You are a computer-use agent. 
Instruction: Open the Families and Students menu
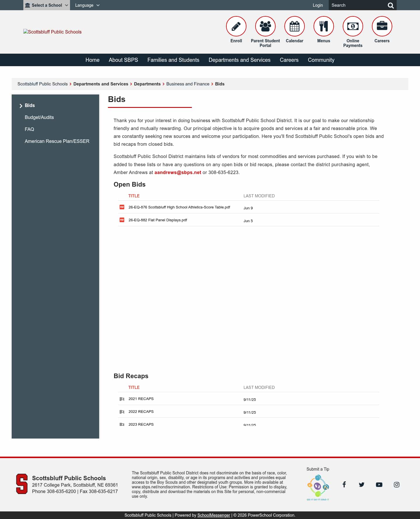[173, 60]
